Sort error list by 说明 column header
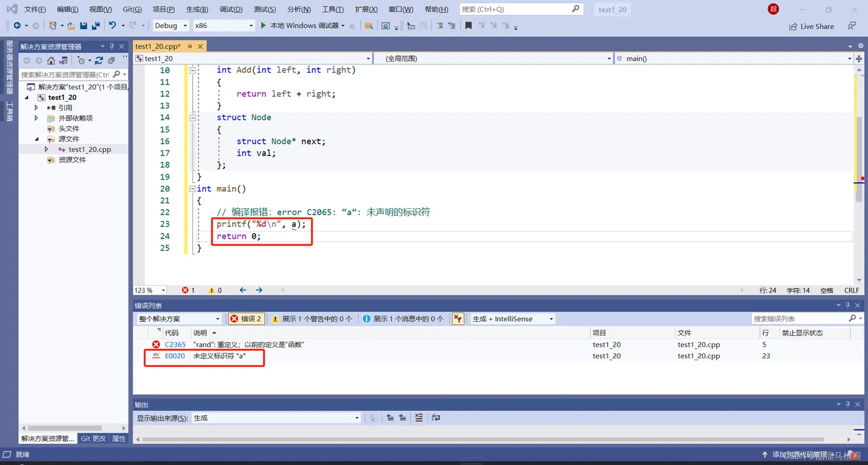 click(200, 333)
